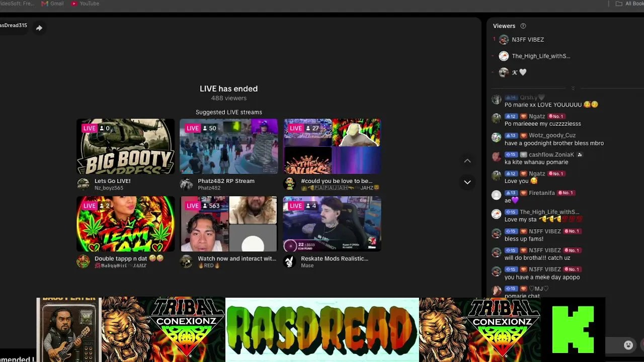This screenshot has height=362, width=644.
Task: Open the Phatz482 channel avatar
Action: (x=186, y=184)
